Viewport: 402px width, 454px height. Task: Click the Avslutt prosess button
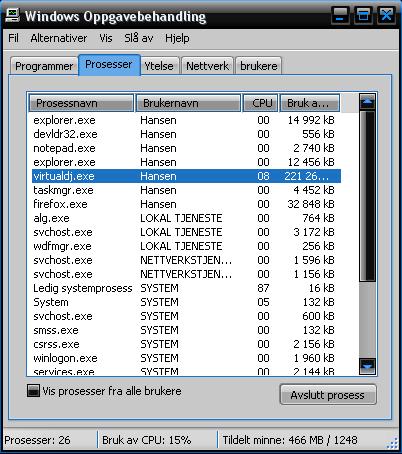[328, 395]
